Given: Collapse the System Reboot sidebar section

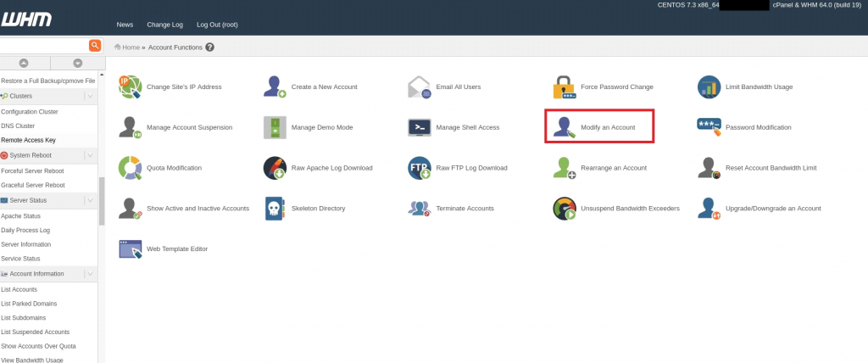Looking at the screenshot, I should pos(91,155).
